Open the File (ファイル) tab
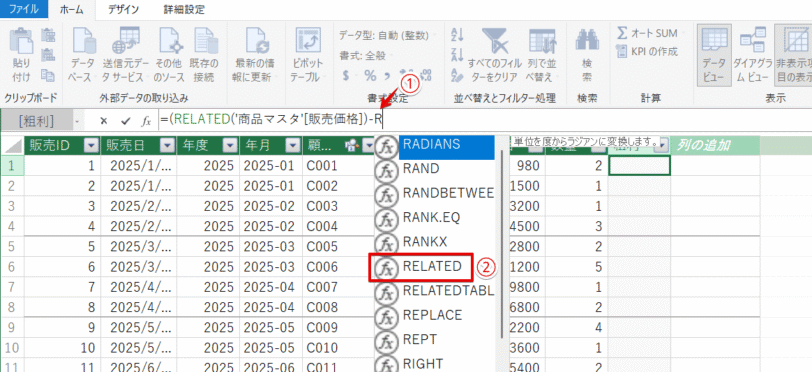The height and width of the screenshot is (372, 812). (x=24, y=9)
